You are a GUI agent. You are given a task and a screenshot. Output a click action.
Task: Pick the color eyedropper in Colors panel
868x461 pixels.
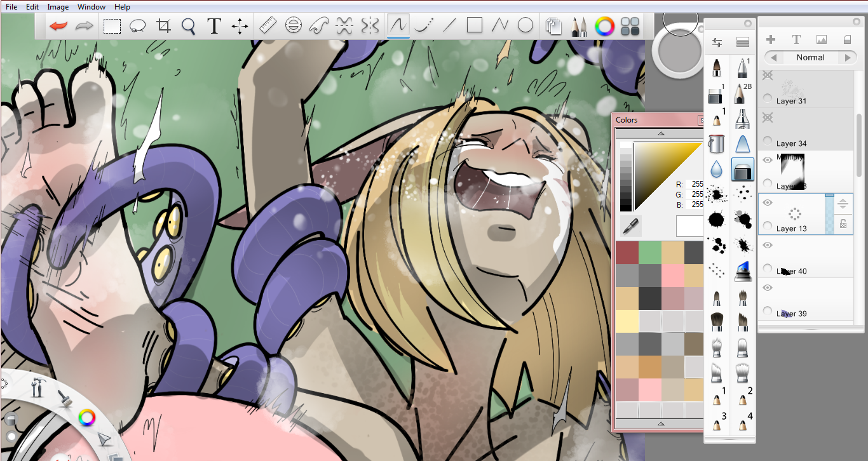[x=631, y=225]
